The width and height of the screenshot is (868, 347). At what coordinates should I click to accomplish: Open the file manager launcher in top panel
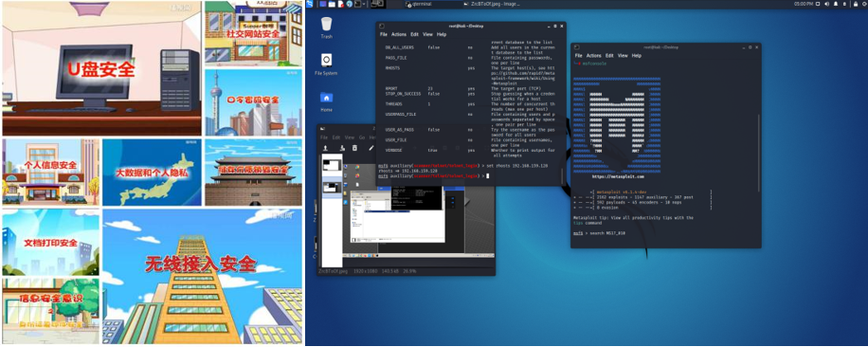(x=332, y=4)
